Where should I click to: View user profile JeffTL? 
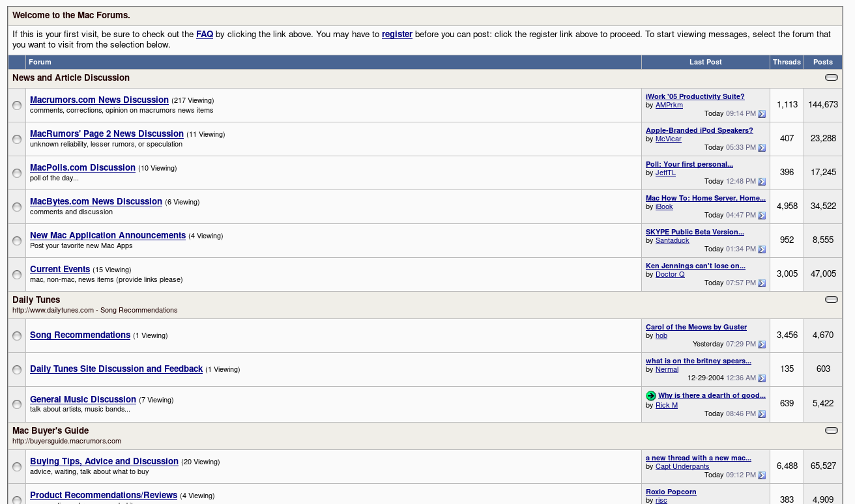click(665, 173)
